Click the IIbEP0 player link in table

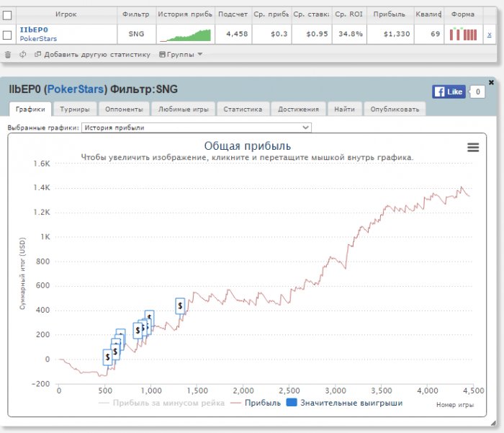[x=34, y=30]
